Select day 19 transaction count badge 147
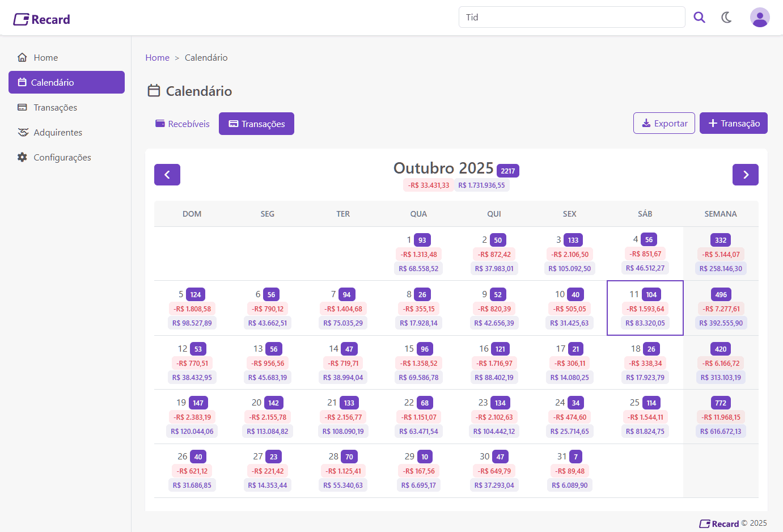Viewport: 783px width, 532px height. tap(198, 403)
